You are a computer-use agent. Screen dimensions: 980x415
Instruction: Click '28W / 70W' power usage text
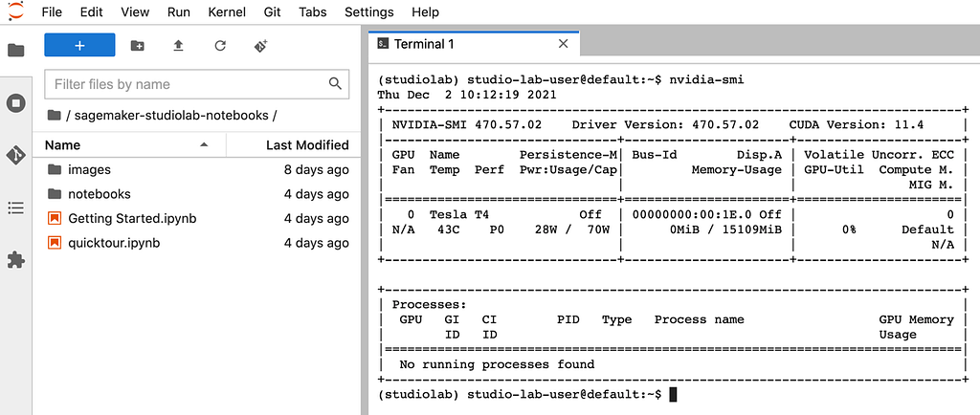571,229
